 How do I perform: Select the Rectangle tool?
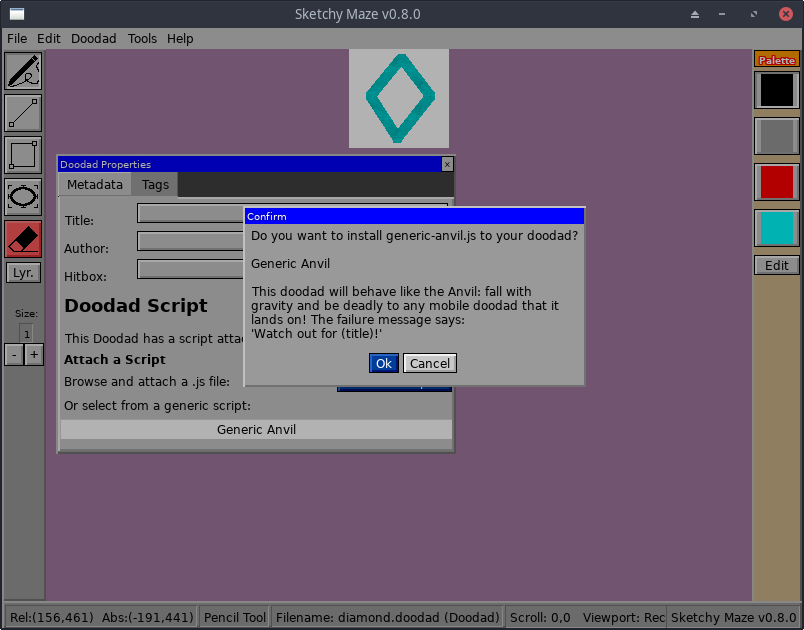22,155
